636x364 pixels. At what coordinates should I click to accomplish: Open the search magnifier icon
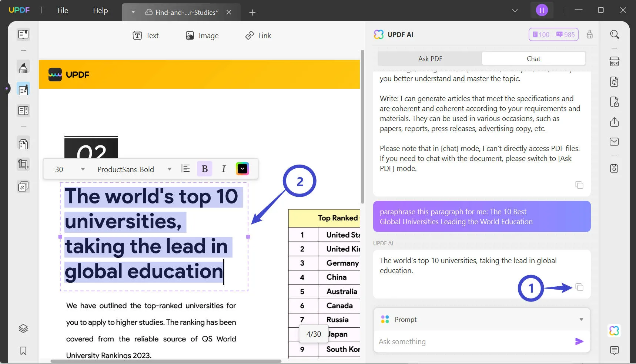(x=615, y=34)
